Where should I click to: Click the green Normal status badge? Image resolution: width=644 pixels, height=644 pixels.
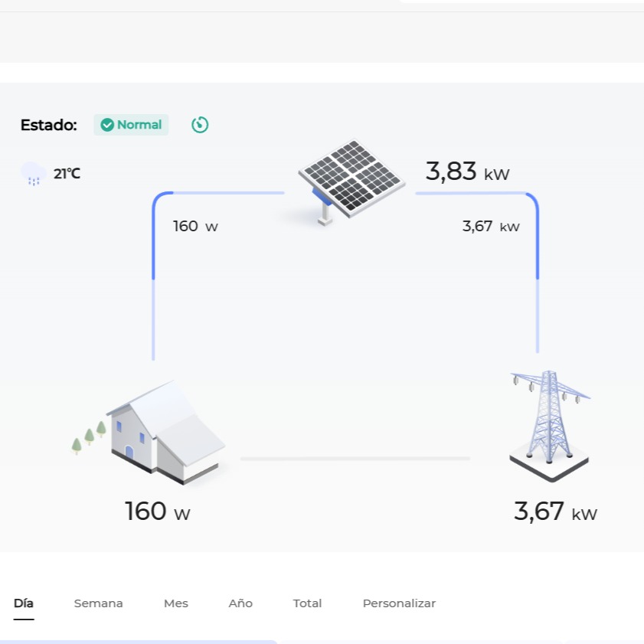(131, 125)
